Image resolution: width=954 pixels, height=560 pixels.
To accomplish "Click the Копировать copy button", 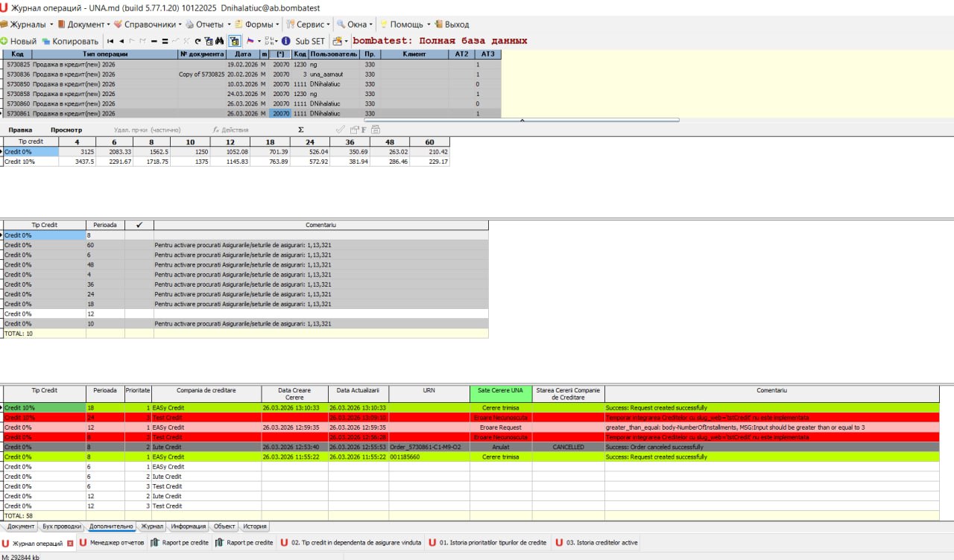I will click(x=70, y=41).
